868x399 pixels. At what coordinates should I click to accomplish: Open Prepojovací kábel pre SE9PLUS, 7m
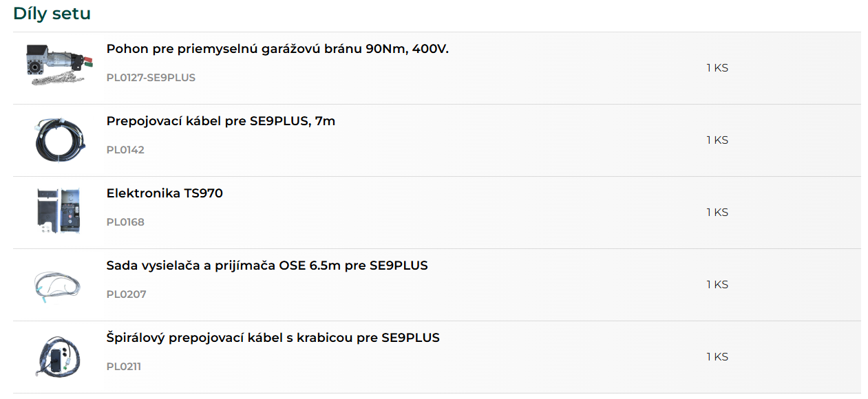221,121
